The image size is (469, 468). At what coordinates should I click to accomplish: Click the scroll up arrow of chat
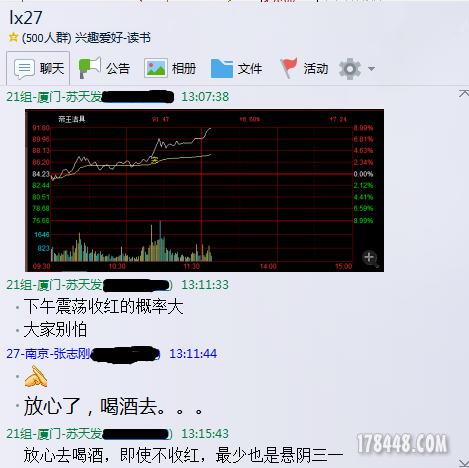pyautogui.click(x=464, y=93)
